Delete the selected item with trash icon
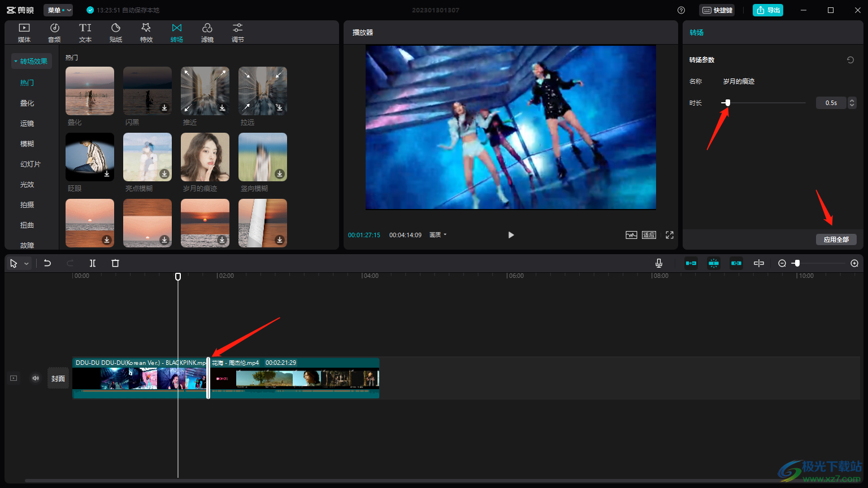The width and height of the screenshot is (868, 488). point(115,263)
